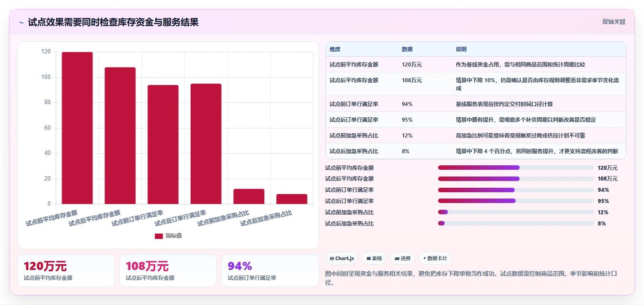Click the lightning icon beside the page title
The width and height of the screenshot is (644, 305).
tap(22, 22)
